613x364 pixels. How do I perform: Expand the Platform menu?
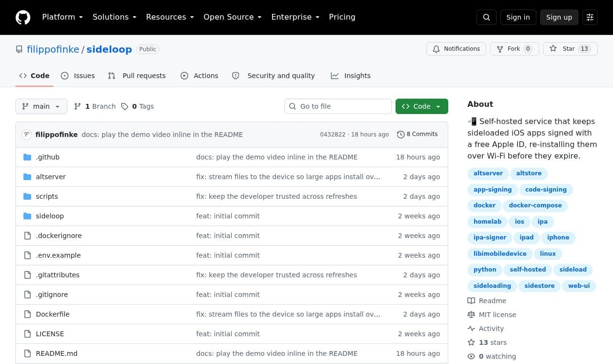click(62, 17)
